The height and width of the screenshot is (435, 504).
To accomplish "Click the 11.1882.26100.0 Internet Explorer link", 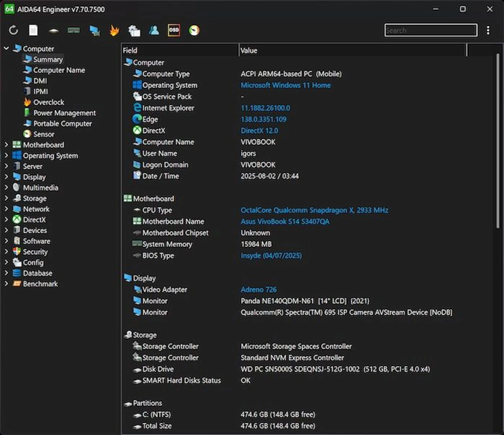I will coord(265,108).
